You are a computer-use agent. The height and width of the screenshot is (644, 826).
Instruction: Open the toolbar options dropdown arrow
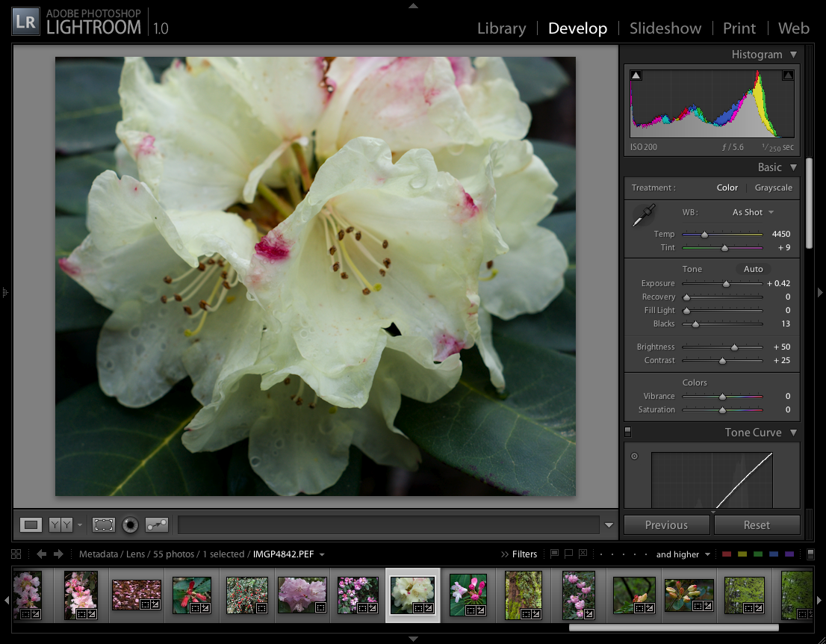pyautogui.click(x=609, y=525)
